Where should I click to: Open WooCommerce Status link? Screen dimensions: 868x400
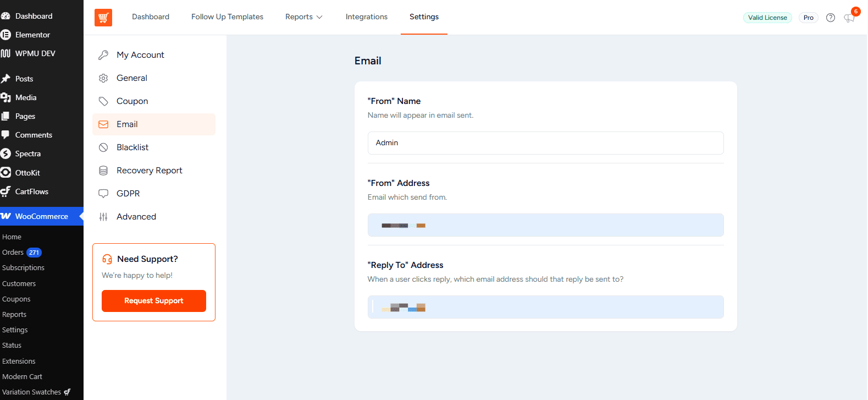coord(12,346)
